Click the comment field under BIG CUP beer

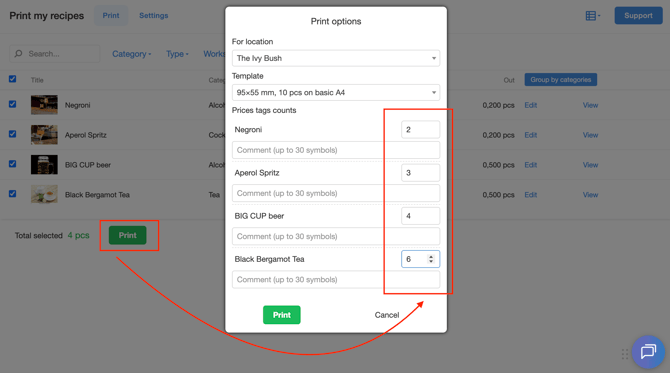pyautogui.click(x=336, y=236)
